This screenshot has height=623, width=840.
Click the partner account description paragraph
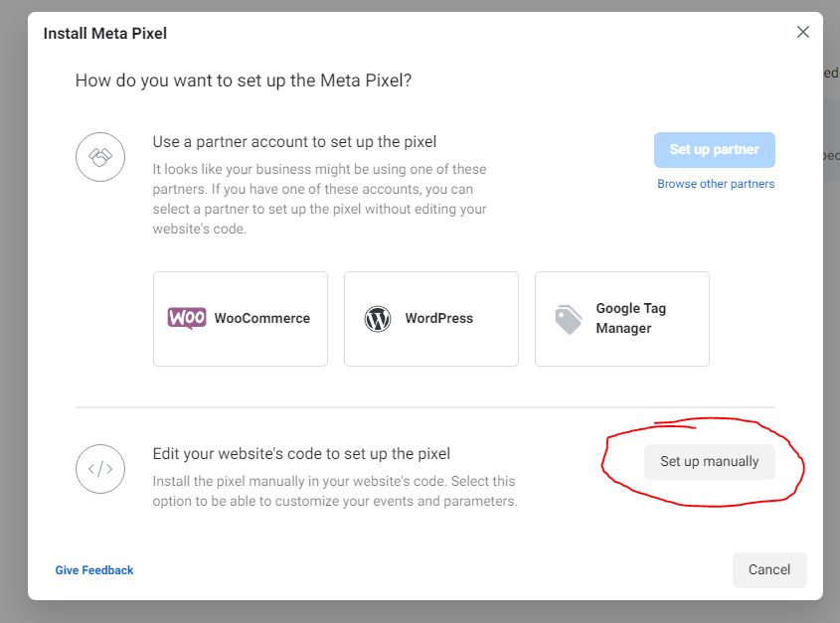[320, 200]
